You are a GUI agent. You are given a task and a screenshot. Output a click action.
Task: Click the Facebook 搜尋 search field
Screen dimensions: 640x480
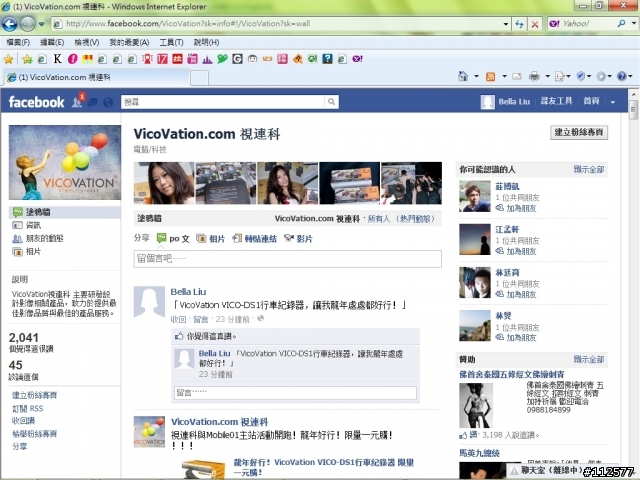(x=223, y=102)
